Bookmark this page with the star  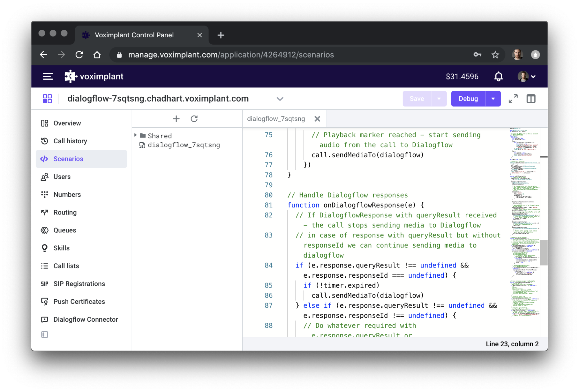[x=495, y=55]
